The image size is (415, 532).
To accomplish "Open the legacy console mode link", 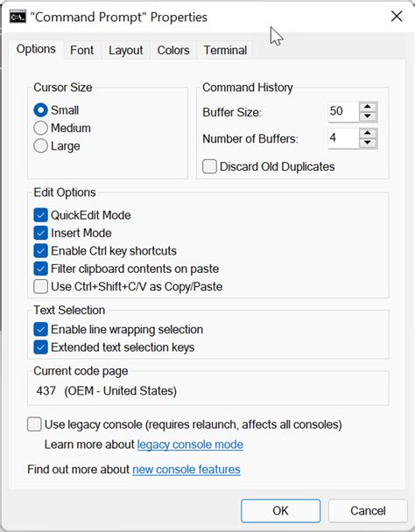I will pyautogui.click(x=190, y=444).
